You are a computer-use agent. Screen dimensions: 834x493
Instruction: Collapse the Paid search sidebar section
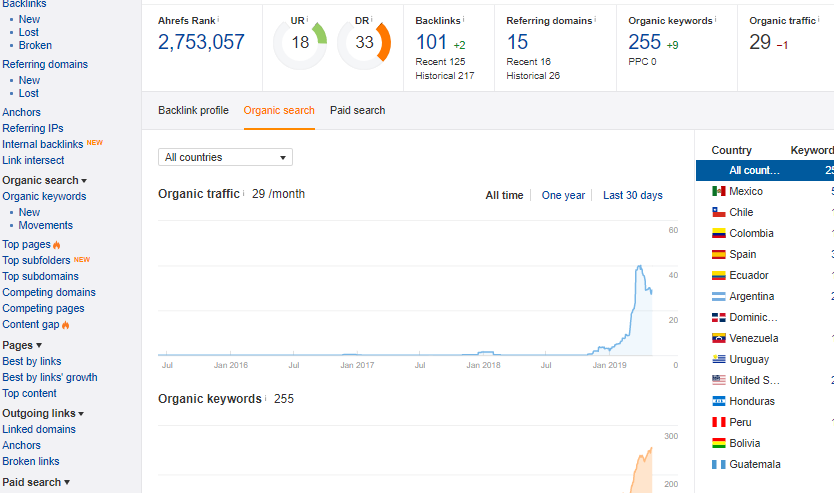pyautogui.click(x=36, y=482)
